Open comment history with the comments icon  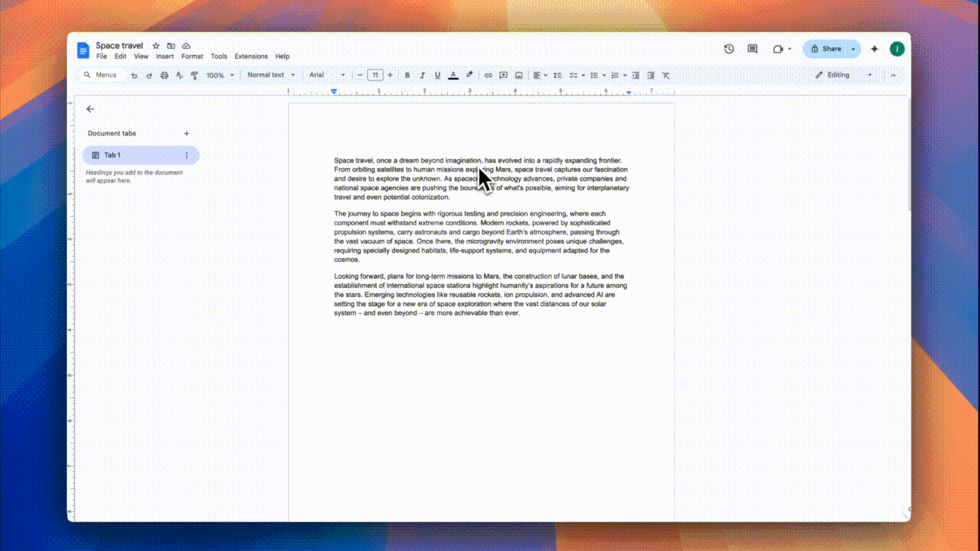[752, 49]
